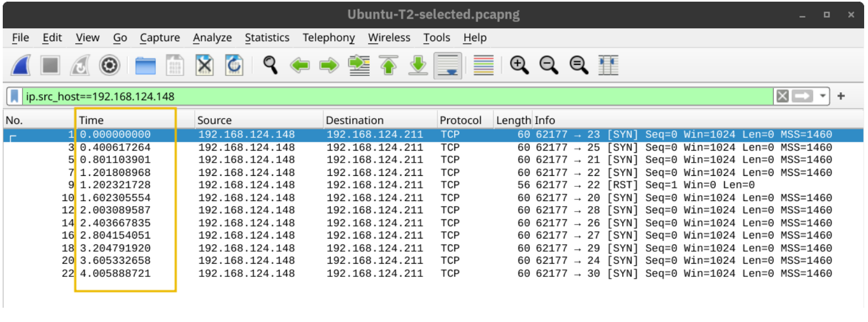This screenshot has height=322, width=868.
Task: Open the View menu
Action: (x=88, y=37)
